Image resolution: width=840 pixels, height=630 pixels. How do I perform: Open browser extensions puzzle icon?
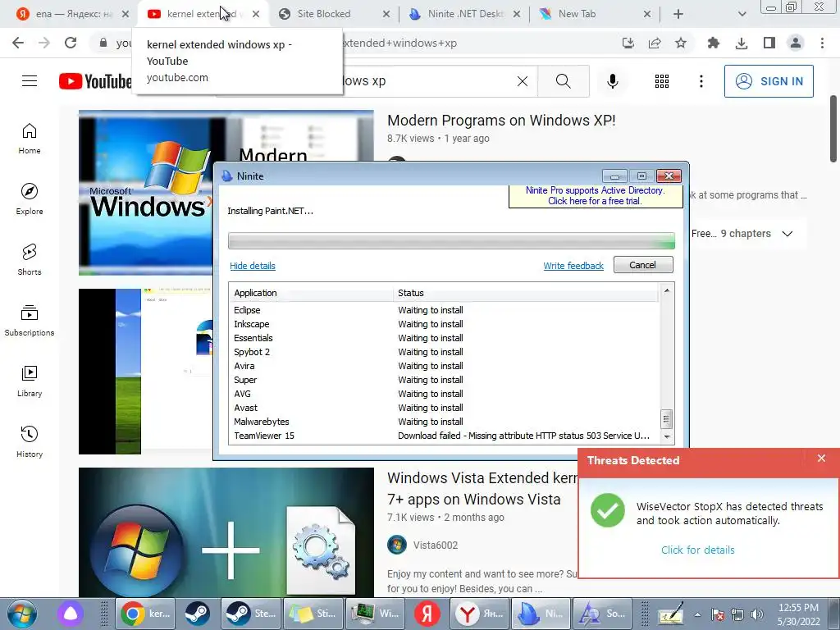713,43
